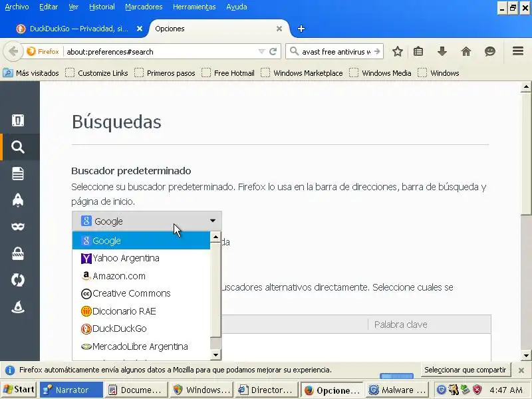
Task: Open the Herramientas menu
Action: click(194, 7)
